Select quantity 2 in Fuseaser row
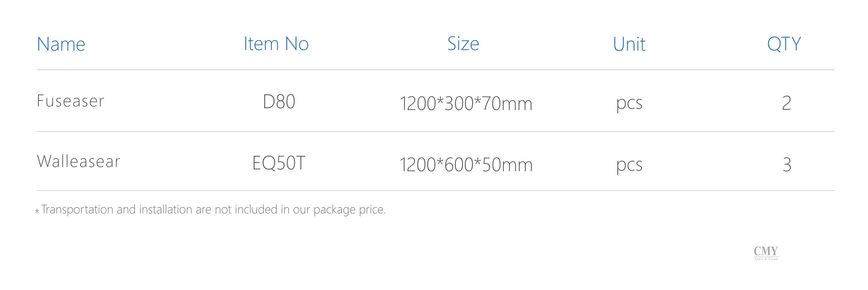The width and height of the screenshot is (868, 290). click(786, 103)
